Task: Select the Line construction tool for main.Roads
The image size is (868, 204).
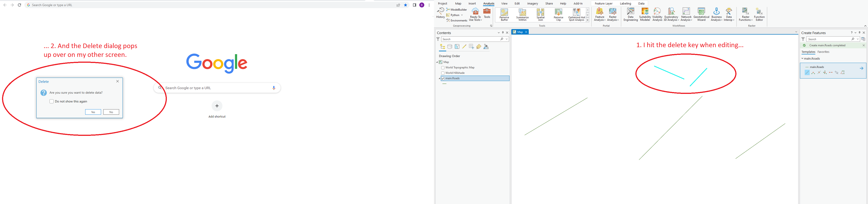Action: 807,72
